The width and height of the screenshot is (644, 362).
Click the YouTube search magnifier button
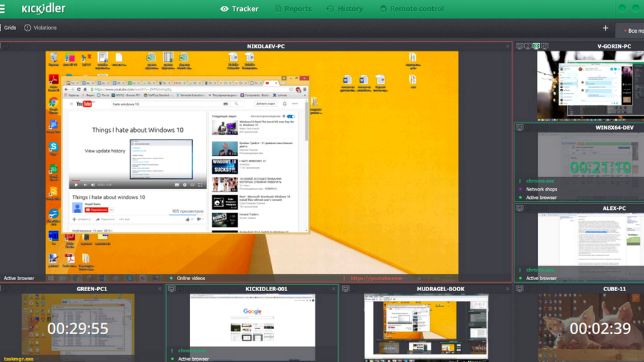point(236,104)
